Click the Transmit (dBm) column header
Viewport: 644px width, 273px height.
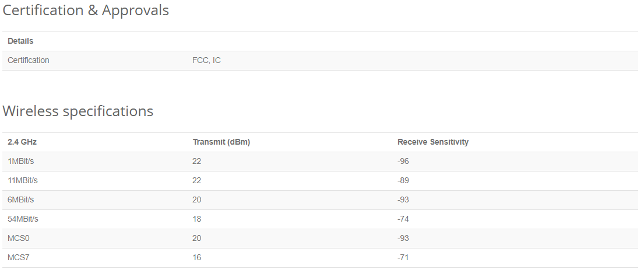(221, 142)
